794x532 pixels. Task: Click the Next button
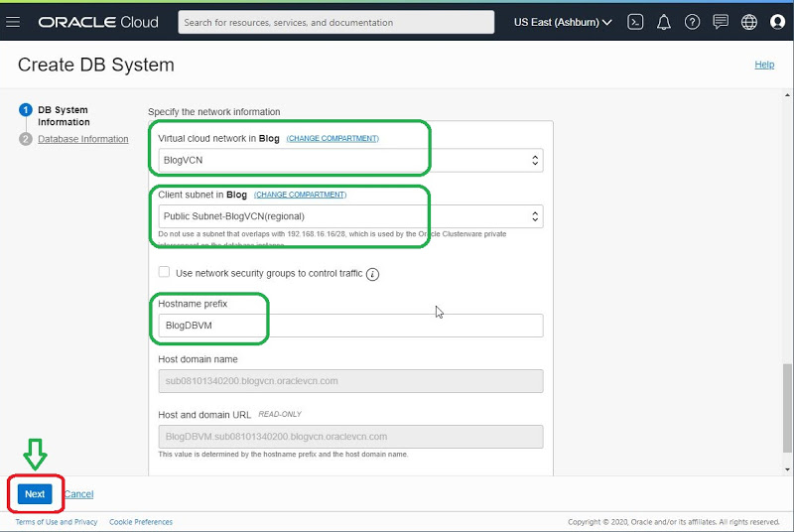tap(35, 494)
